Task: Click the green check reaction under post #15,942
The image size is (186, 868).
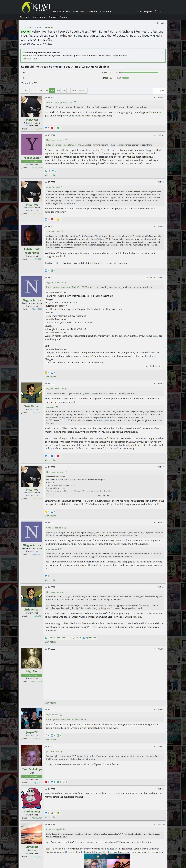Action: (46, 171)
